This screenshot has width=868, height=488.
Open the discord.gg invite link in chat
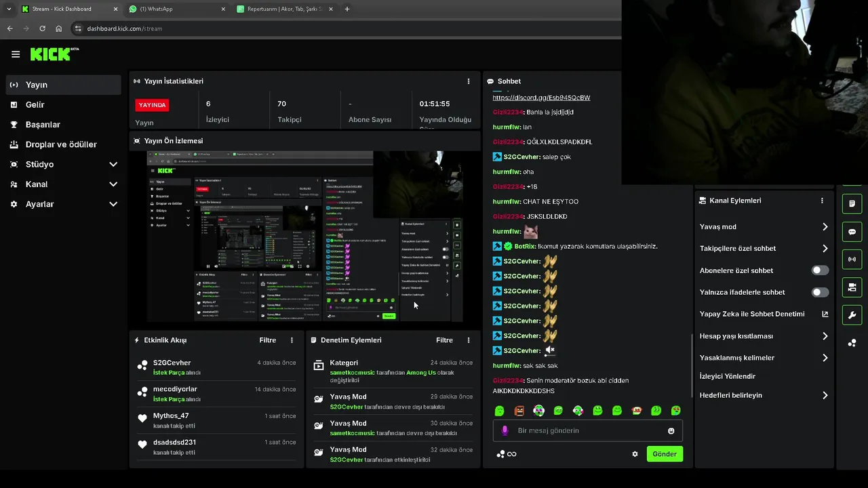click(x=541, y=98)
